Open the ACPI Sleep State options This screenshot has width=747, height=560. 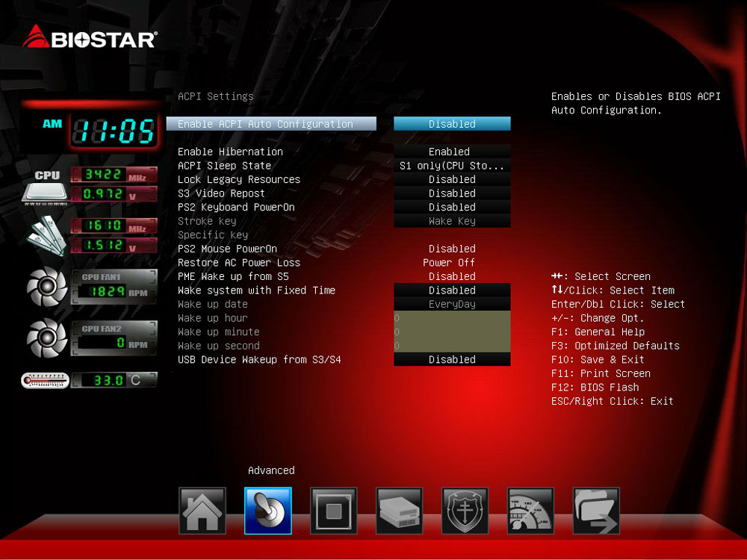(x=452, y=166)
